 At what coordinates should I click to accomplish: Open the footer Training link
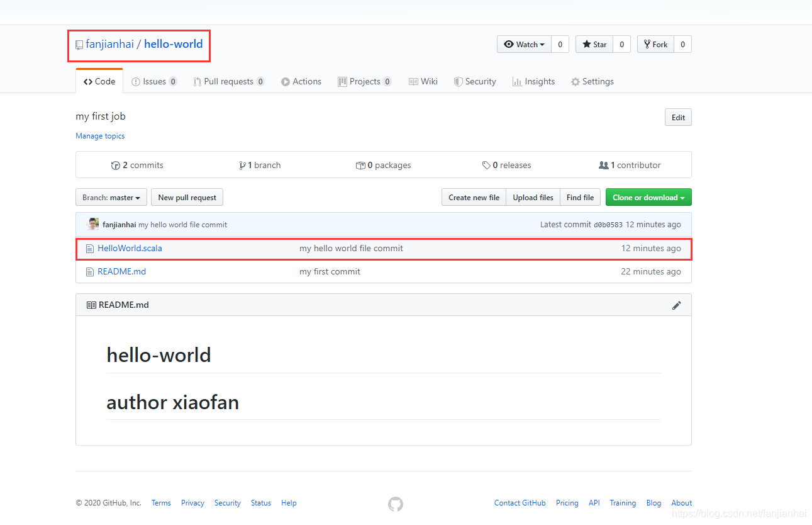pyautogui.click(x=623, y=503)
